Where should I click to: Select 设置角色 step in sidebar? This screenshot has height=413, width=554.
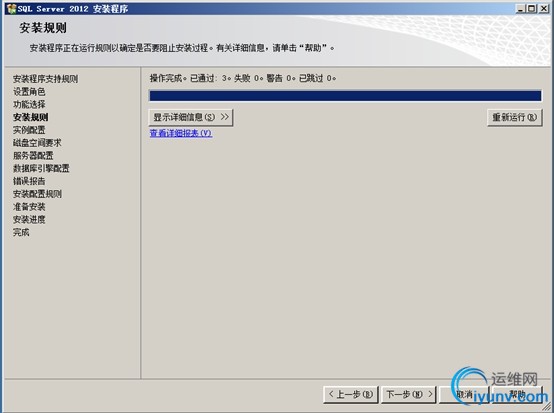(29, 92)
